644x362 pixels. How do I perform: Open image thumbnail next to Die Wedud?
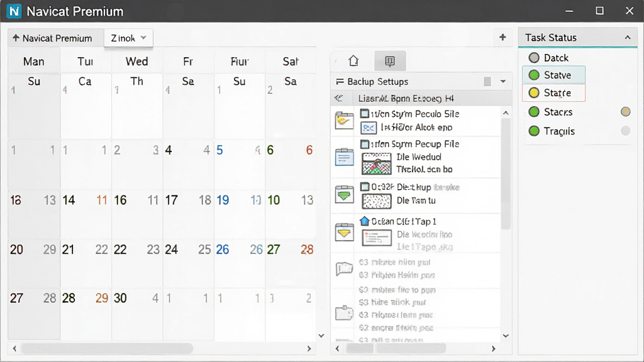point(377,163)
